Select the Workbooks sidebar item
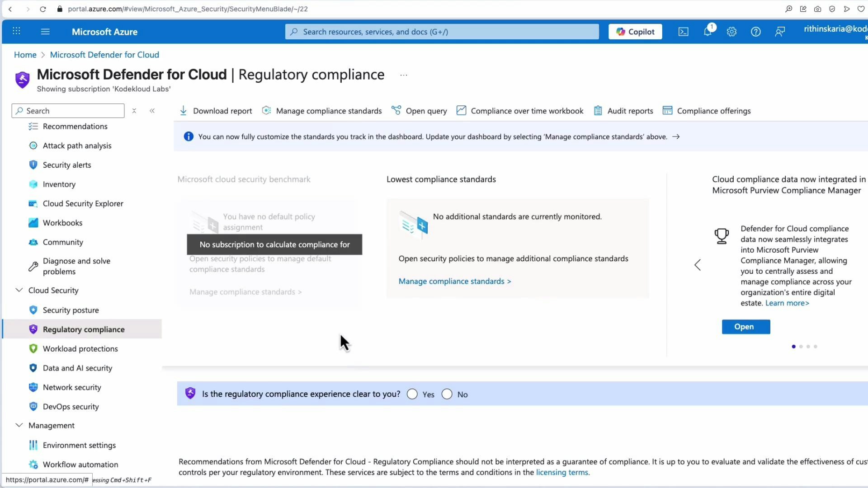Viewport: 868px width, 488px height. click(62, 222)
